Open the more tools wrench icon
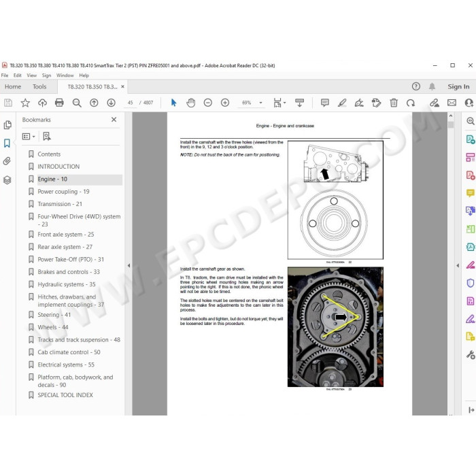 pos(471,354)
